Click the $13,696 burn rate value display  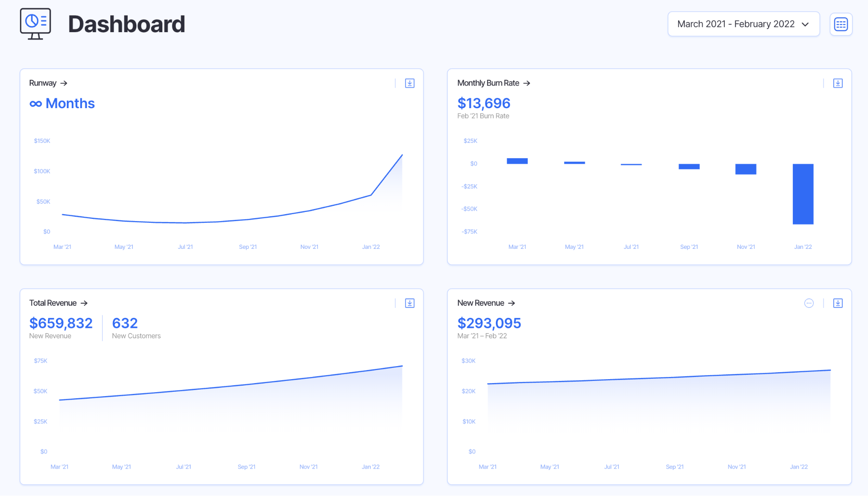[x=483, y=103]
